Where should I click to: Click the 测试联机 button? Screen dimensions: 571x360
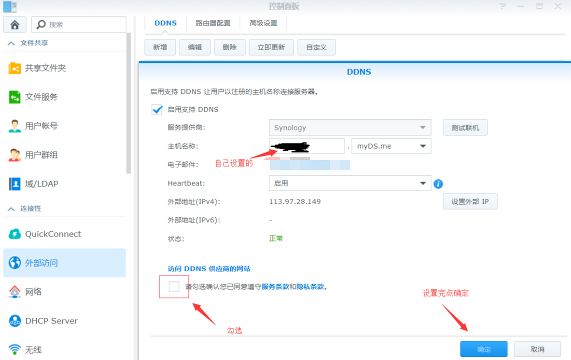tap(465, 128)
